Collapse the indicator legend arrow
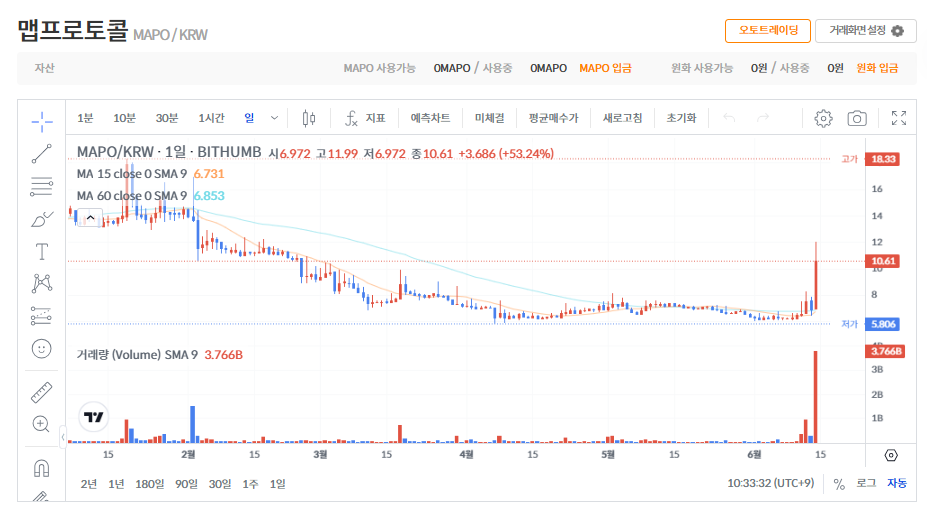 click(90, 217)
